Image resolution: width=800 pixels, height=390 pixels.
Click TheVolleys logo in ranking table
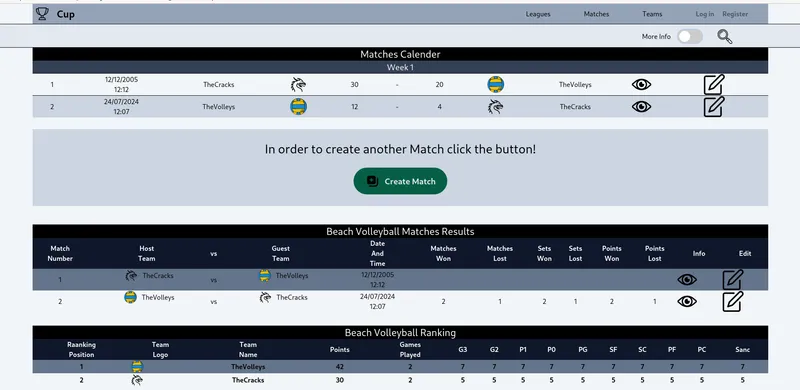(x=137, y=367)
